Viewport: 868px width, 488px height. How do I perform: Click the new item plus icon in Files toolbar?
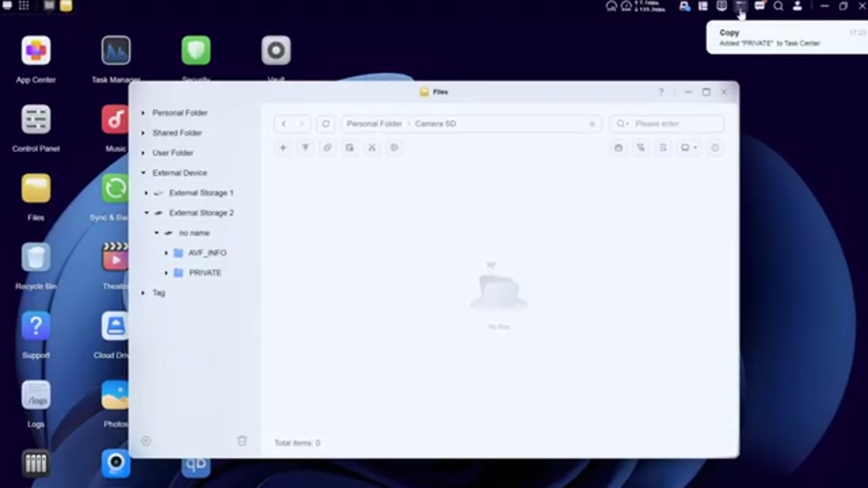[x=283, y=148]
